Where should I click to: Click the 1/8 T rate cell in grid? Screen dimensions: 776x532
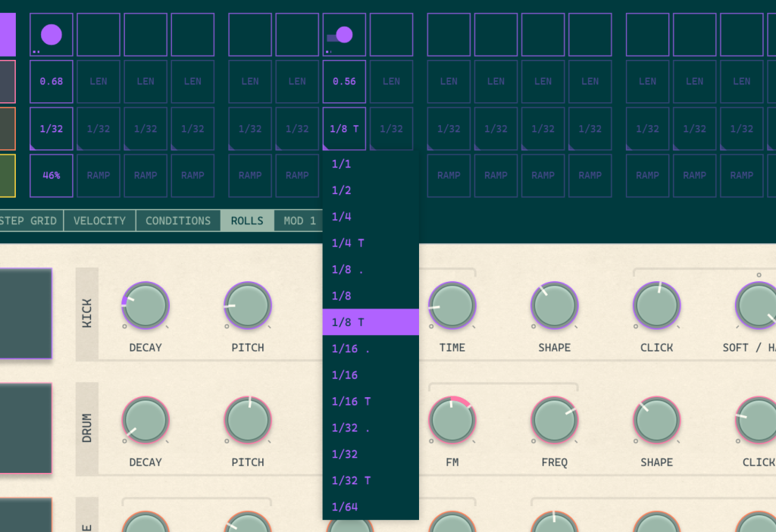(344, 129)
